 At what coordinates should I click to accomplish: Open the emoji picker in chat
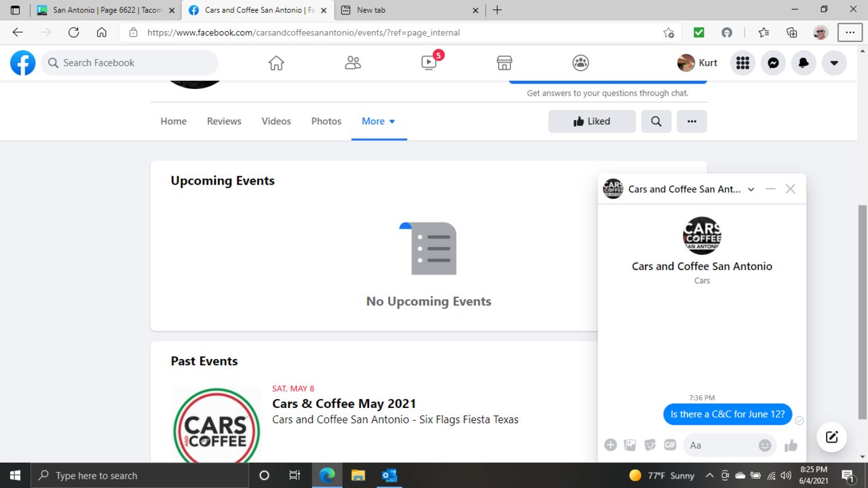(x=765, y=445)
